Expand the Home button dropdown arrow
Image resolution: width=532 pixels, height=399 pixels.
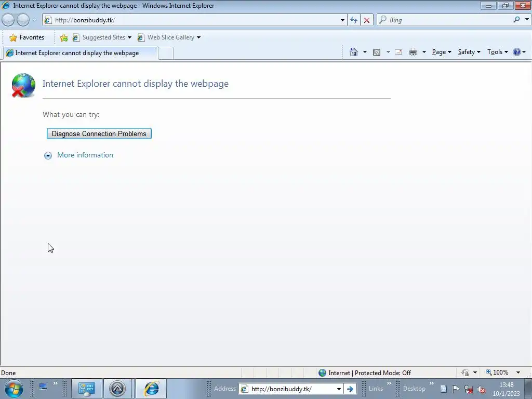click(365, 52)
